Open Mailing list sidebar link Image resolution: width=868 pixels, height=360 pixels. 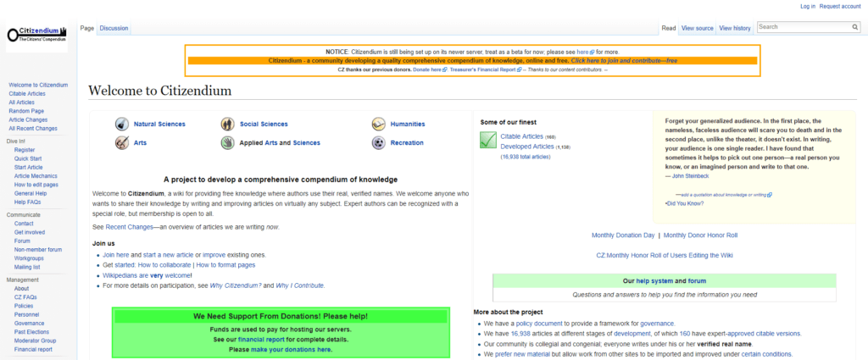coord(27,267)
